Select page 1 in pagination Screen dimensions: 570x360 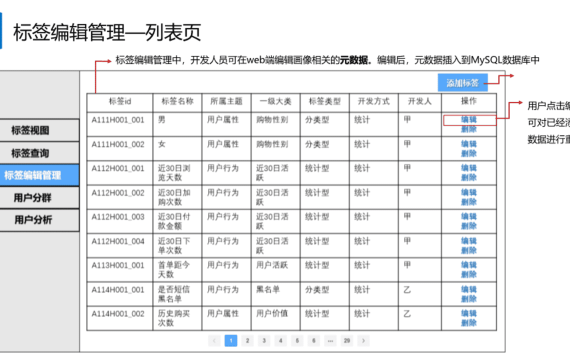231,341
